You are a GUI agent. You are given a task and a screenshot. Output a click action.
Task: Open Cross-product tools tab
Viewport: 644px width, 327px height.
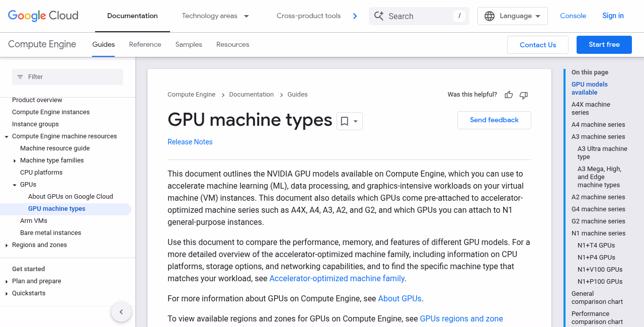pyautogui.click(x=308, y=16)
